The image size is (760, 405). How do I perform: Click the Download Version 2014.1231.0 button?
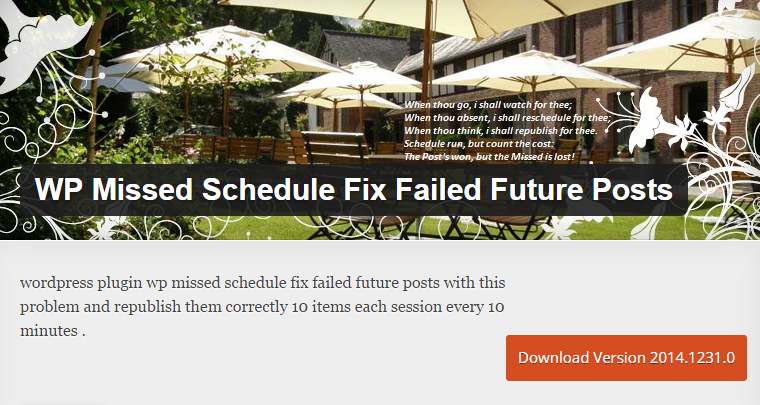coord(626,357)
